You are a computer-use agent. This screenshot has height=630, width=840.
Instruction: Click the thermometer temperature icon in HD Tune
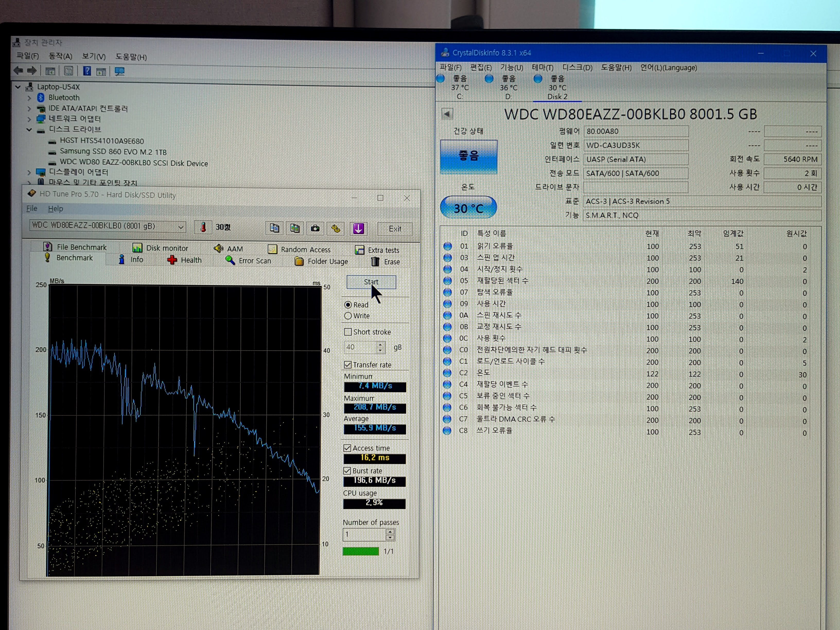tap(203, 227)
